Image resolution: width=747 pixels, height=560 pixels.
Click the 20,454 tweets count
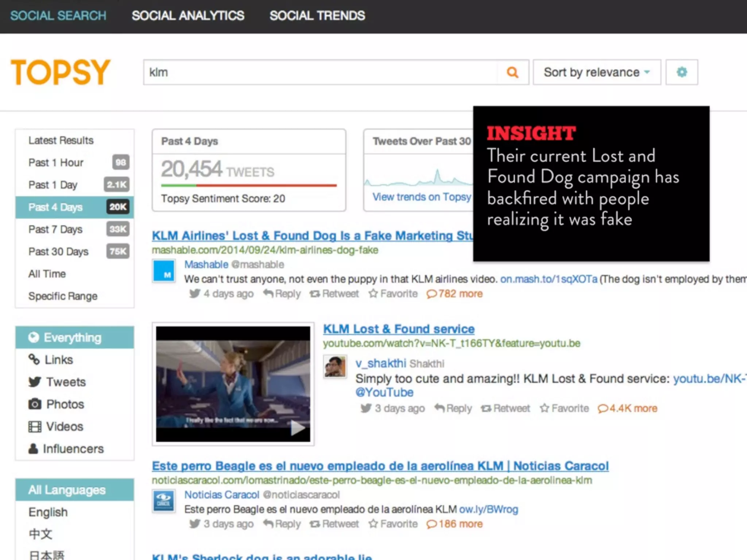click(x=218, y=169)
